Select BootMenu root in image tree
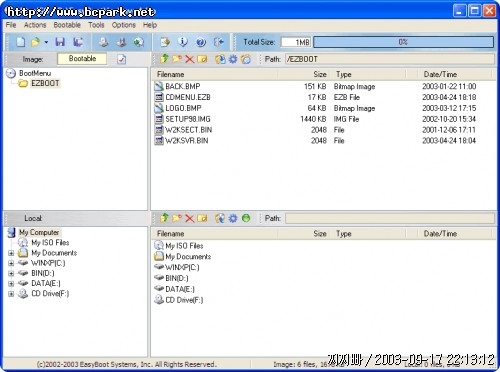The width and height of the screenshot is (500, 372). click(35, 73)
